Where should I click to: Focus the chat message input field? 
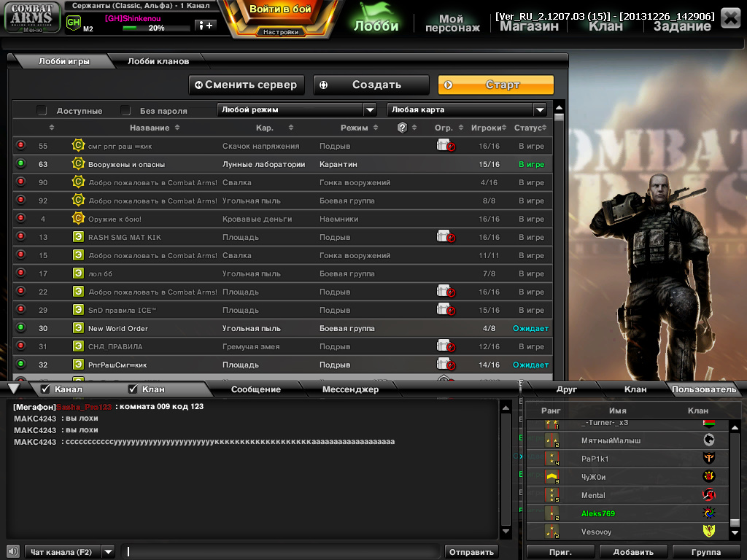pyautogui.click(x=281, y=552)
